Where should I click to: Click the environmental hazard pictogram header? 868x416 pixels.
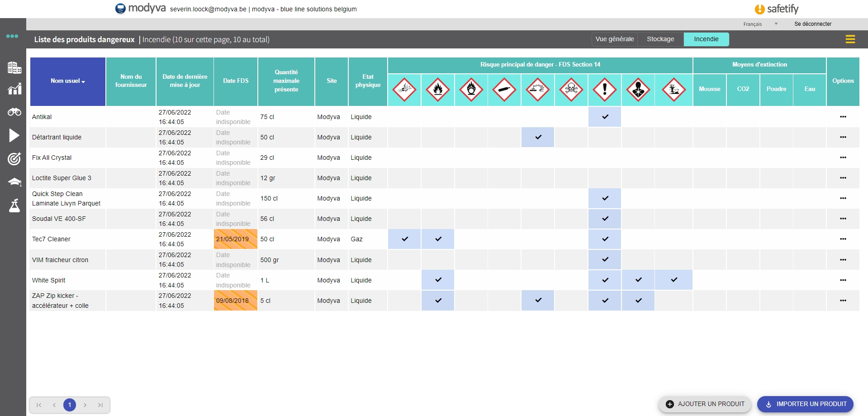[674, 89]
